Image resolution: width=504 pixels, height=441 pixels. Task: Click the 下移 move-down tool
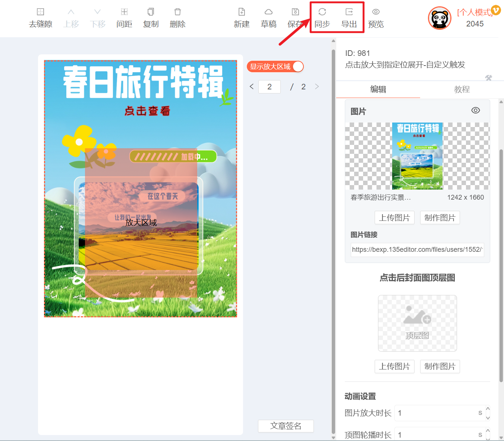98,18
